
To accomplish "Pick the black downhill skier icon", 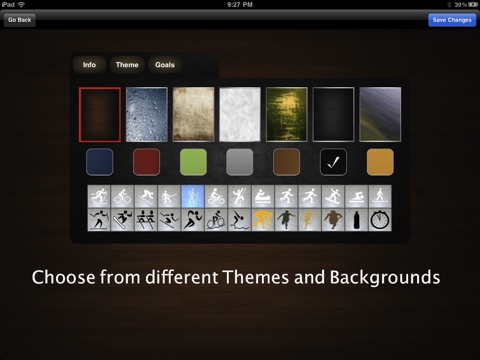I will click(x=169, y=220).
